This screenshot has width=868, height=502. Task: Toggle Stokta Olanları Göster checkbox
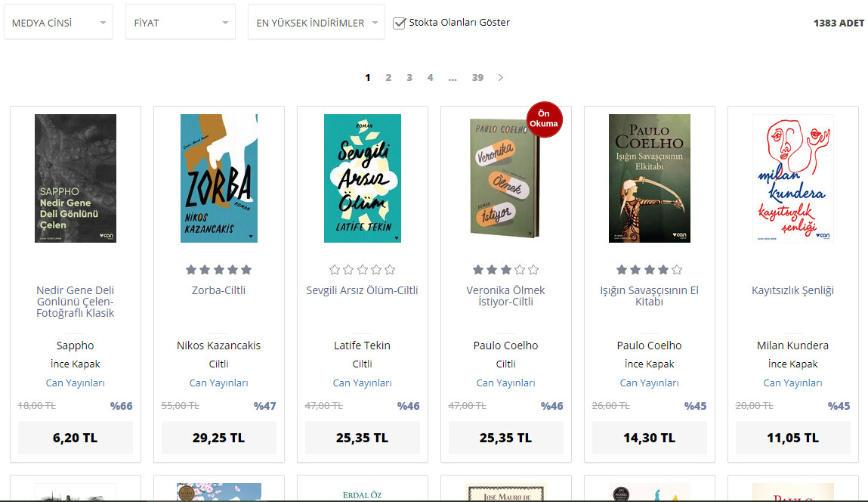click(x=400, y=23)
